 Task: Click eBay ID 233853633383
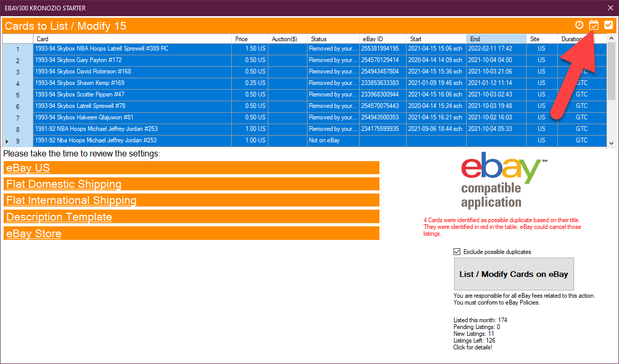(x=383, y=83)
